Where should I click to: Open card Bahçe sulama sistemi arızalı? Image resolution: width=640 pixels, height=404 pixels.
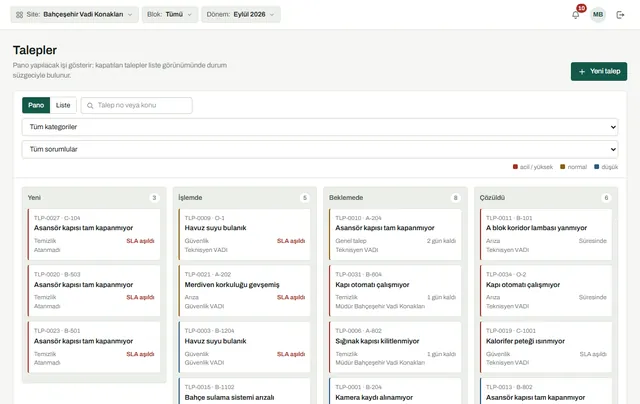pos(244,391)
